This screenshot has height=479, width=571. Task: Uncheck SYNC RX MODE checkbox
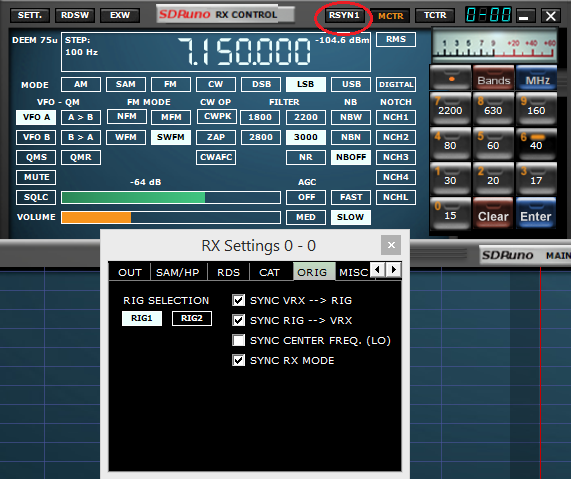(x=239, y=360)
